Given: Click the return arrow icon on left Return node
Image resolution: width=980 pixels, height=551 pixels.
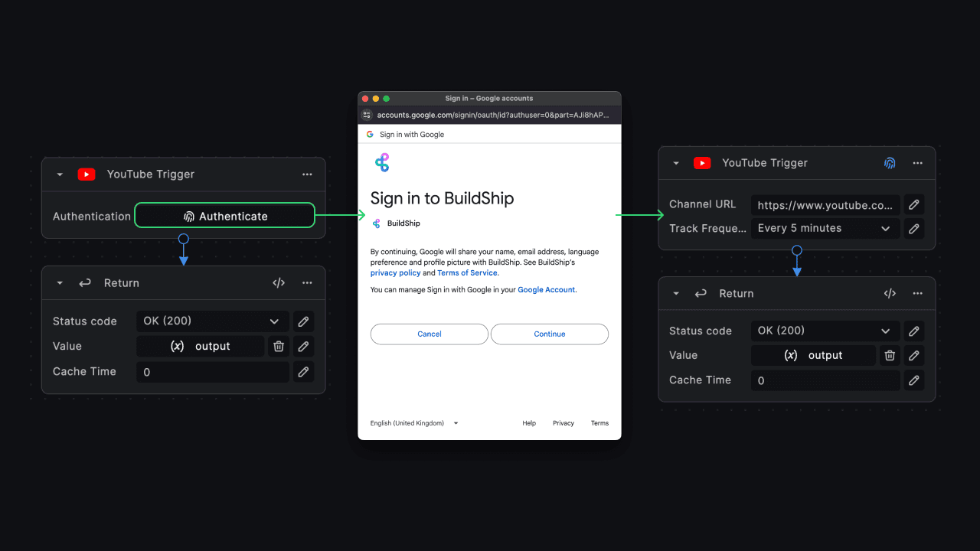Looking at the screenshot, I should click(x=85, y=283).
